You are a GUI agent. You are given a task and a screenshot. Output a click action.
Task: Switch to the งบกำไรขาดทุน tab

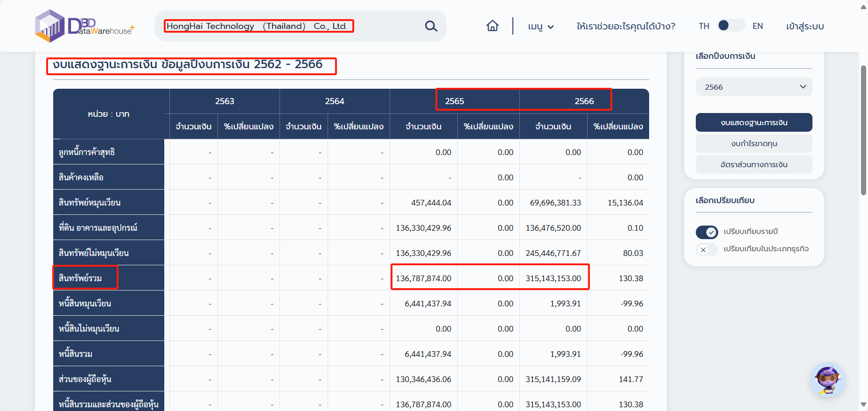point(754,143)
